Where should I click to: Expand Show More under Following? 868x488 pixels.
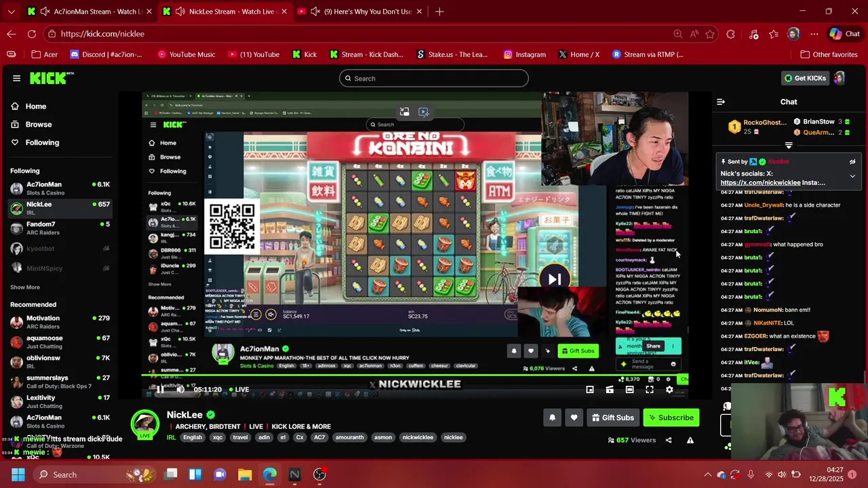25,287
